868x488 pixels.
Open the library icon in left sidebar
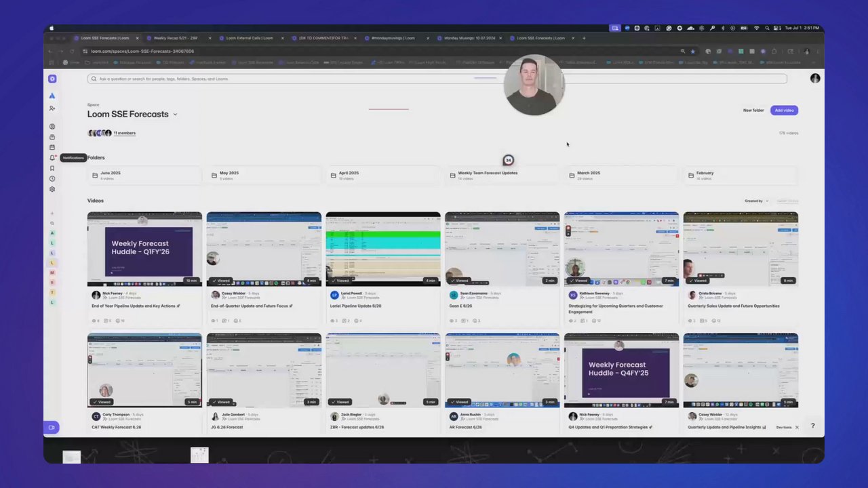pos(52,137)
